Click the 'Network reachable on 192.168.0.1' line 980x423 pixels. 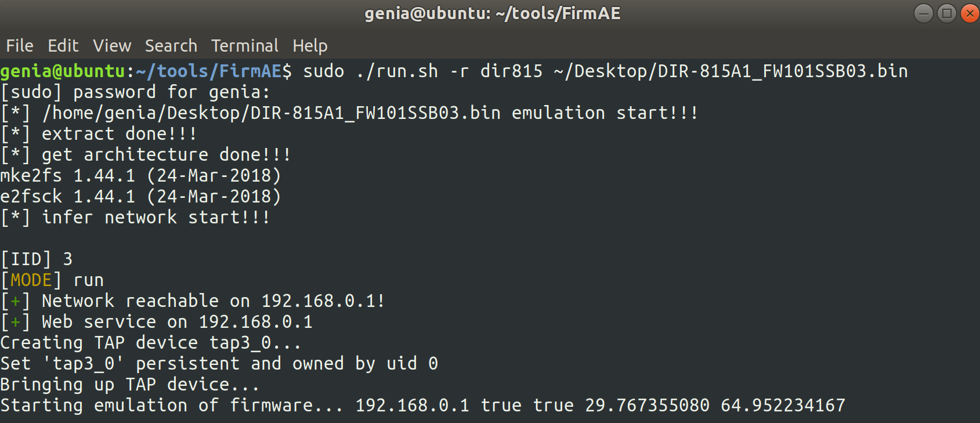(193, 301)
